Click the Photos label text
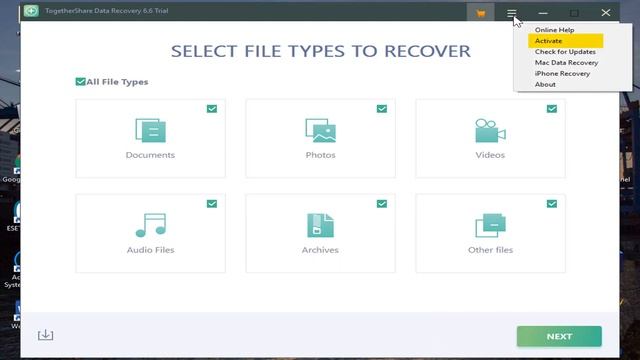Viewport: 640px width, 360px height. click(320, 155)
